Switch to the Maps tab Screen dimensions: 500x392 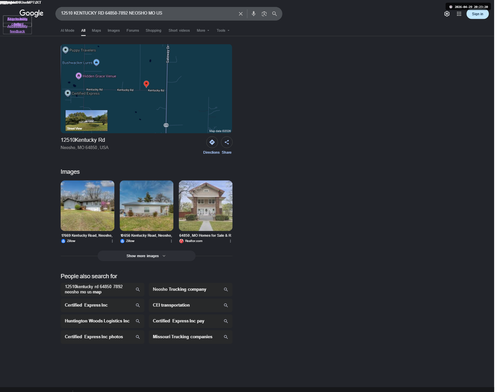point(96,30)
